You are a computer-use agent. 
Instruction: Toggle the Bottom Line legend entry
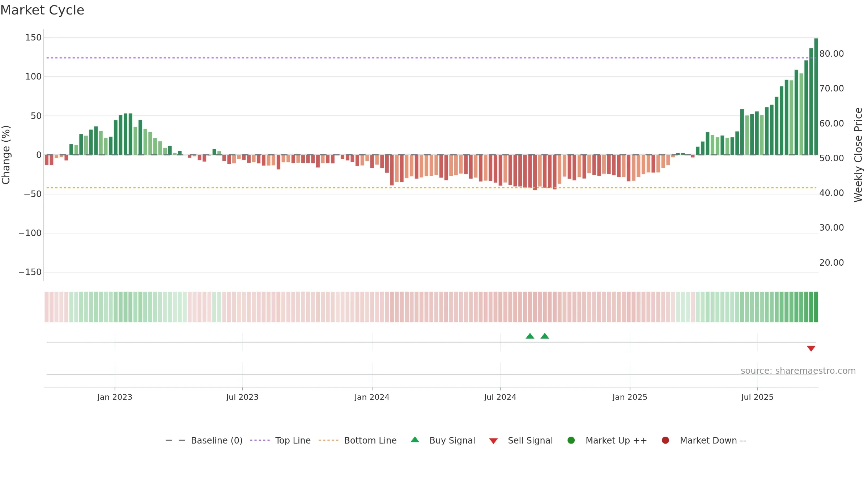[358, 440]
